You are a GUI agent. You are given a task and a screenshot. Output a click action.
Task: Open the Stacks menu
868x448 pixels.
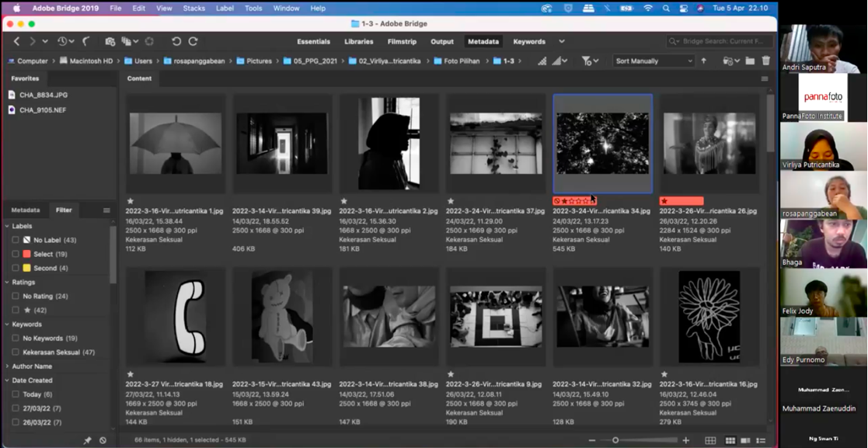coord(193,9)
